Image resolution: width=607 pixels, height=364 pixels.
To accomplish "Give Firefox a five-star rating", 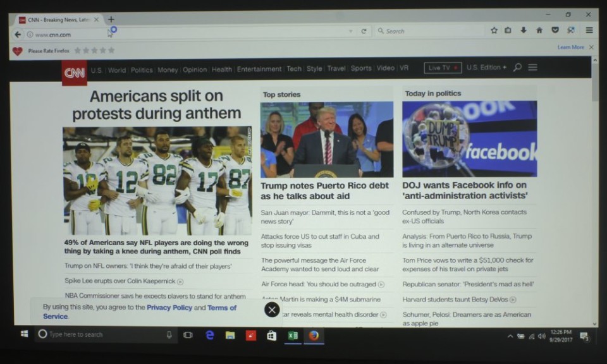I will pyautogui.click(x=111, y=51).
